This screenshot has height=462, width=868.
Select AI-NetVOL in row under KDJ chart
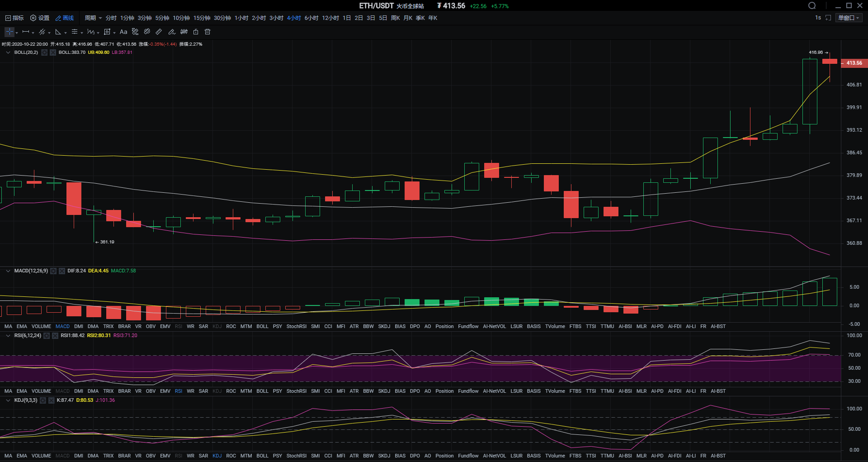click(495, 456)
